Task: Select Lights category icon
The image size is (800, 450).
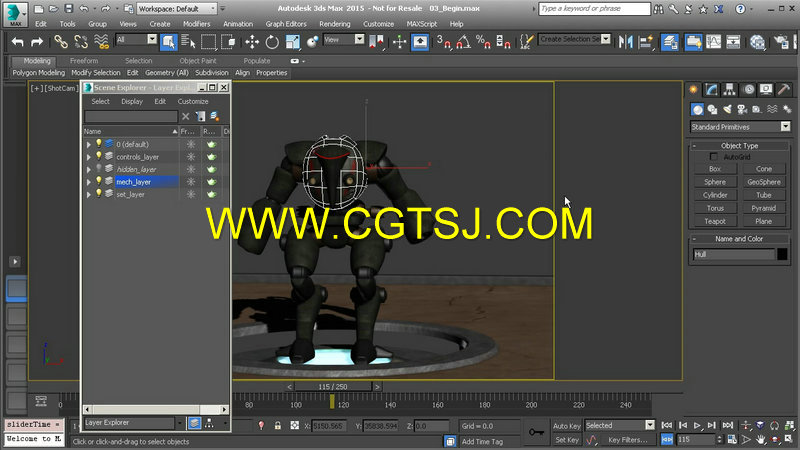Action: (728, 109)
